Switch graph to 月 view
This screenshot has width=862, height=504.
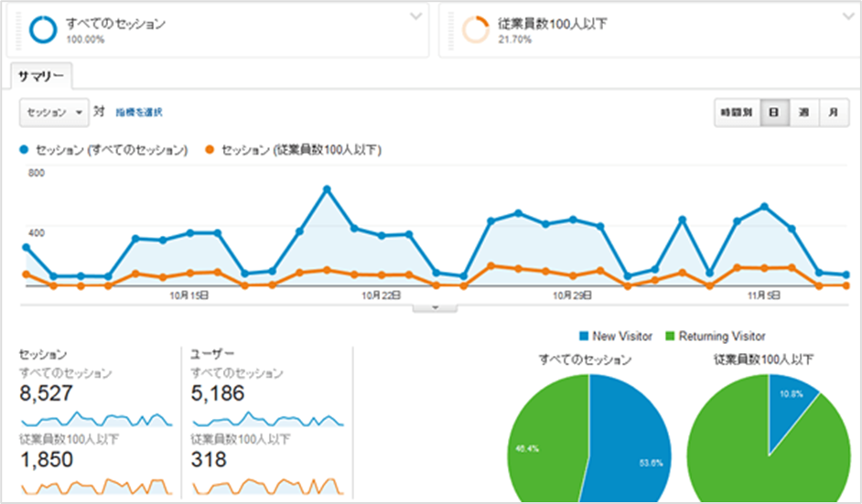click(x=834, y=113)
